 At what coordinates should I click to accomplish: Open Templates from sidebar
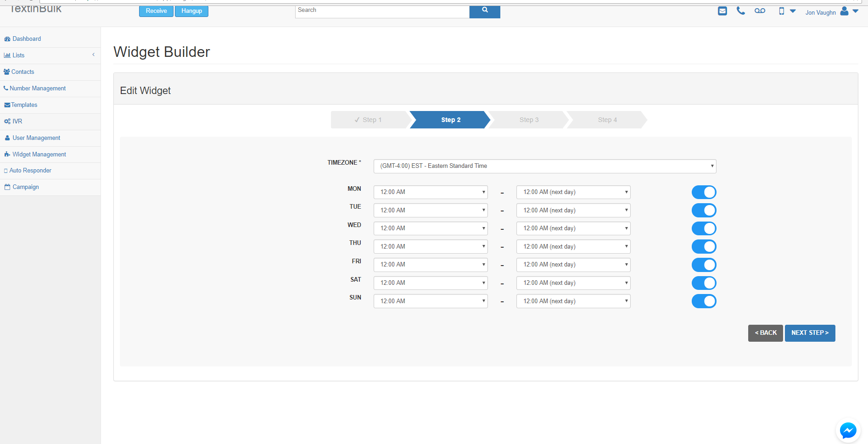coord(24,105)
